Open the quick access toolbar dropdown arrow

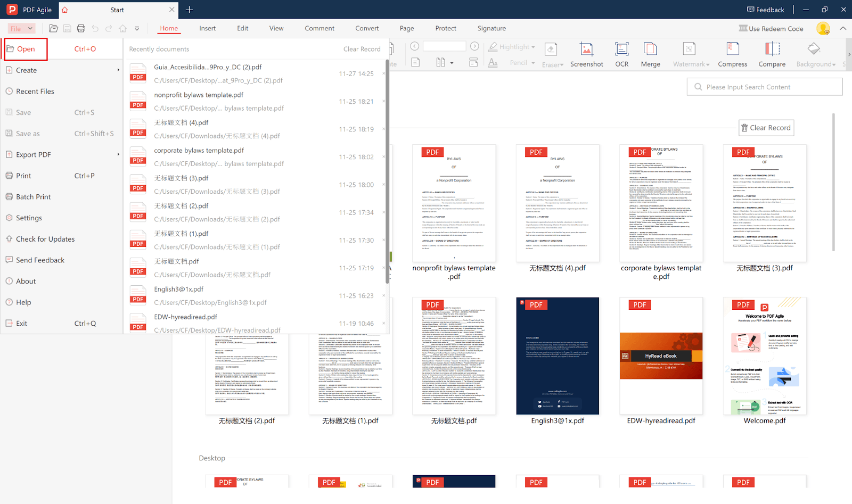coord(137,29)
